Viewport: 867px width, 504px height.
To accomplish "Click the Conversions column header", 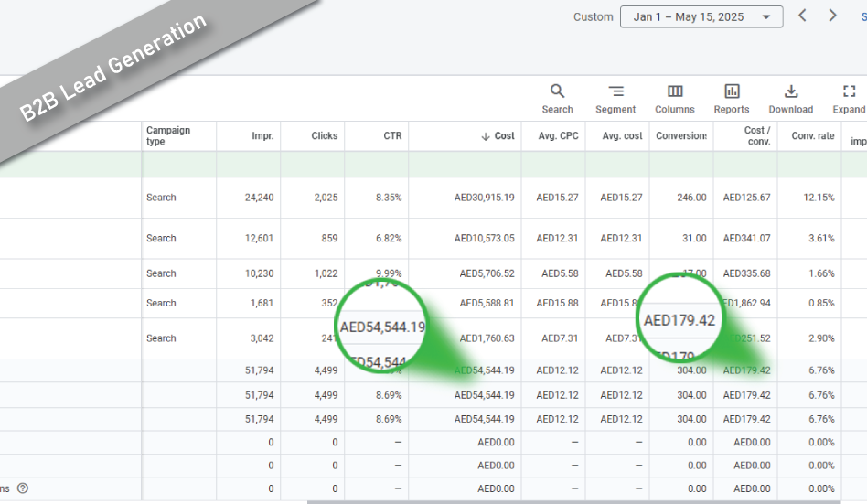I will tap(680, 136).
